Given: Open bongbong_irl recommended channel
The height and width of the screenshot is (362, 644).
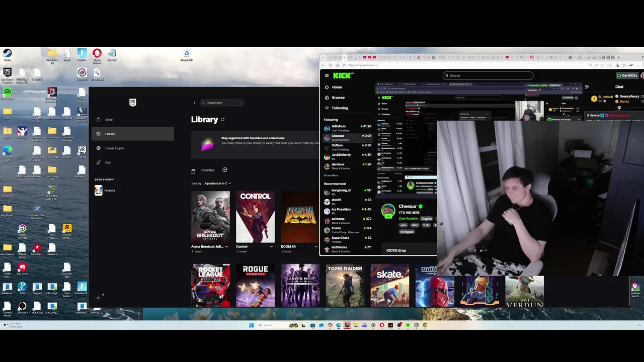Looking at the screenshot, I should (x=348, y=191).
